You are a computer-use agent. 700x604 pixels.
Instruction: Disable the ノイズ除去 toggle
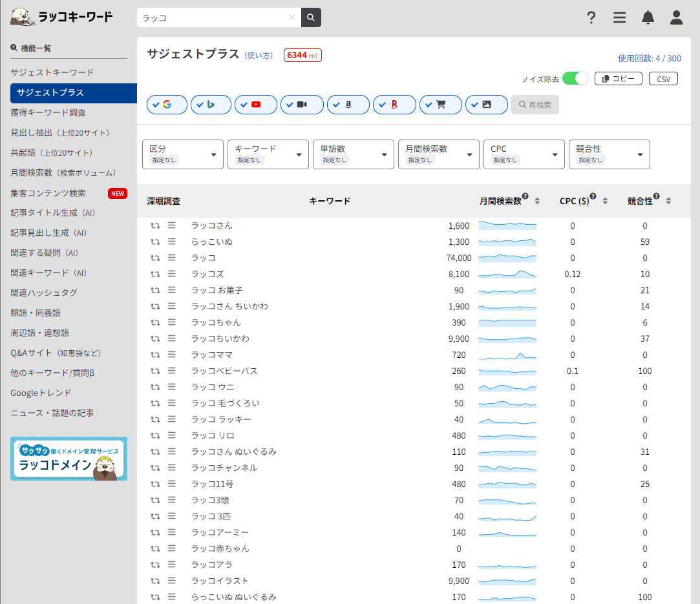point(575,77)
